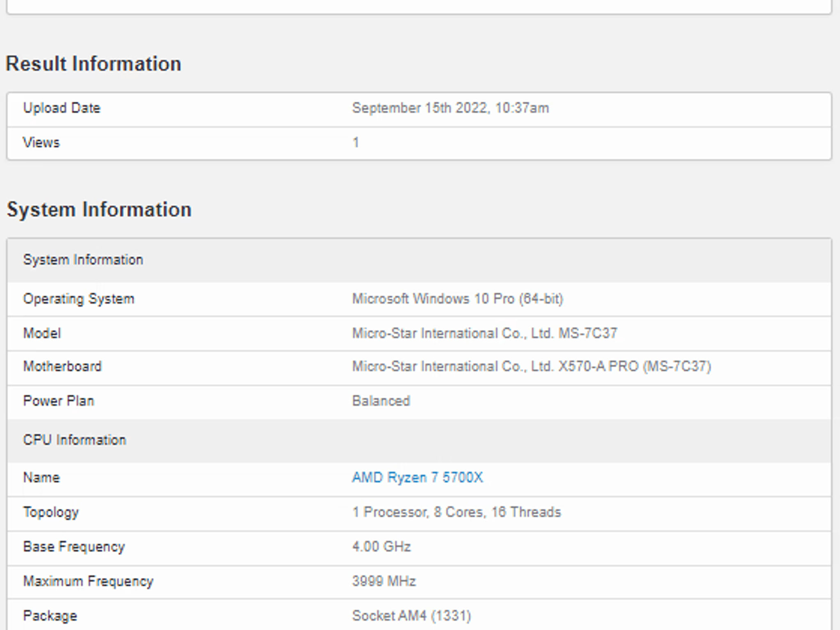
Task: Select the Balanced power plan value
Action: 381,401
